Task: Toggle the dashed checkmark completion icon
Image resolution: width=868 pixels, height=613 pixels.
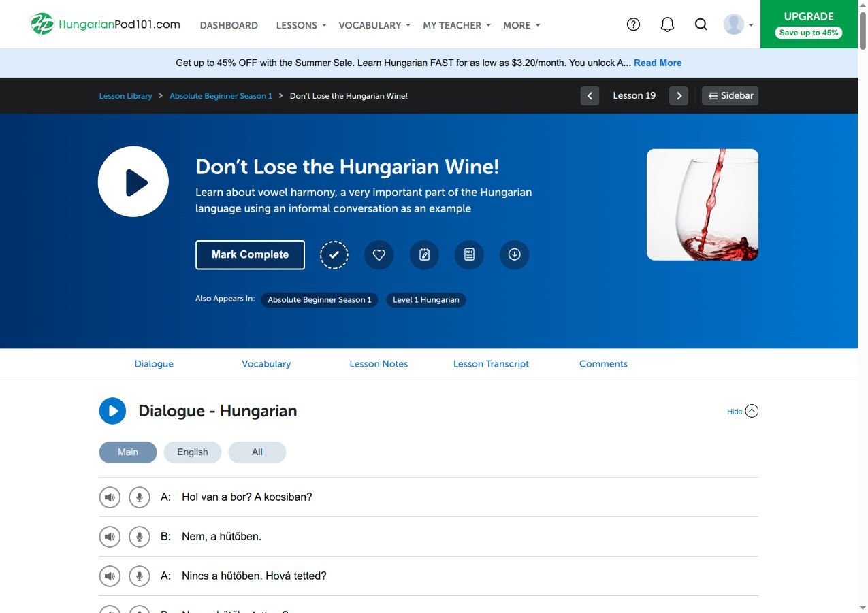Action: [x=334, y=255]
